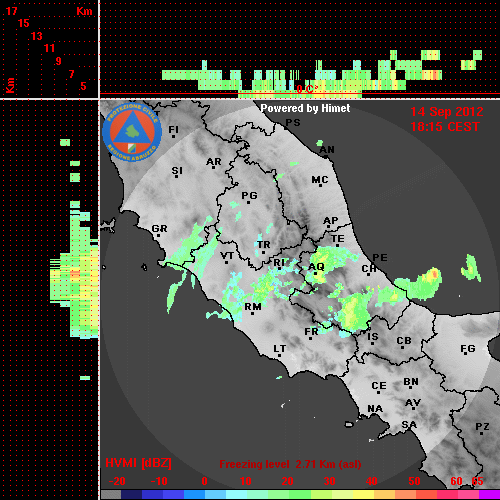Click the 18:15 CEST timestamp
500x500 pixels.
point(445,127)
